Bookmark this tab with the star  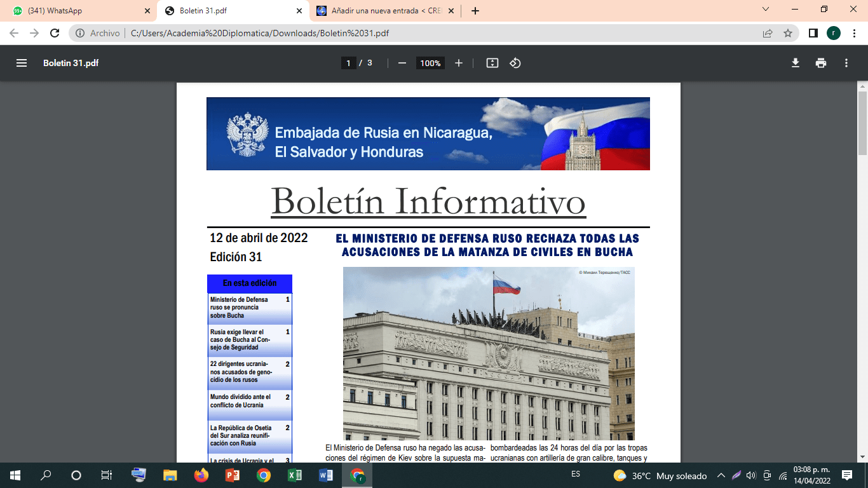coord(788,33)
